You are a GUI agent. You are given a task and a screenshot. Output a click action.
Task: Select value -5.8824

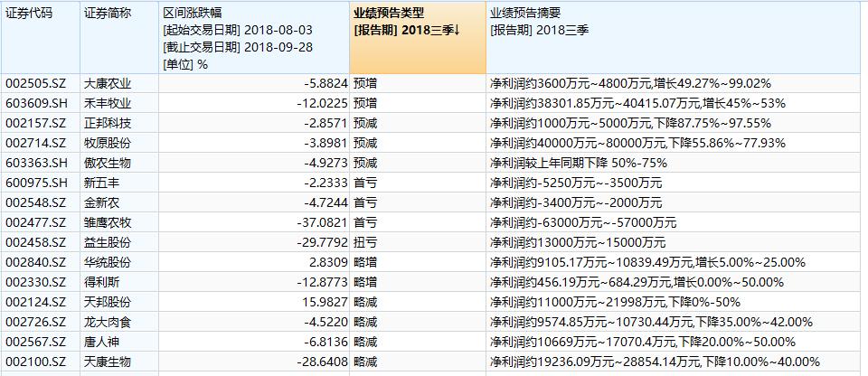tap(326, 84)
